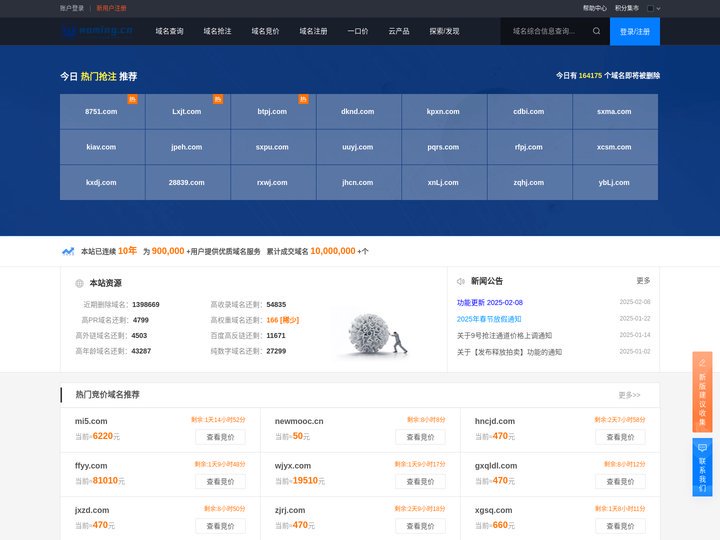The image size is (720, 540).
Task: Open the 一口价 menu
Action: (x=358, y=31)
